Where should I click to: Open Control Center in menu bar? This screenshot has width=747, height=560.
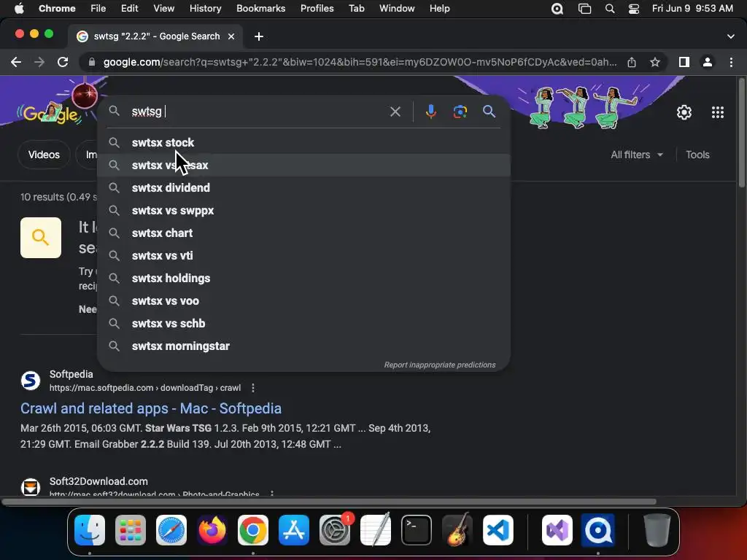tap(634, 9)
